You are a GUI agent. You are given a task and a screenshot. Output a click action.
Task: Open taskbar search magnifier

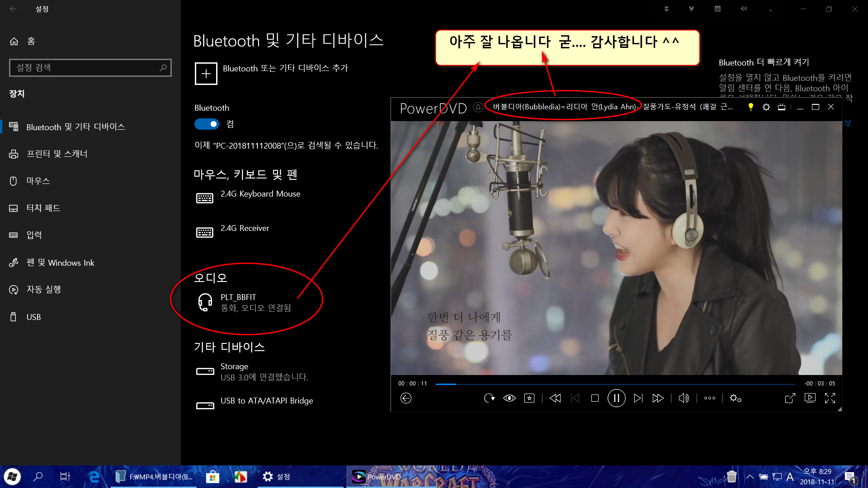tap(38, 477)
